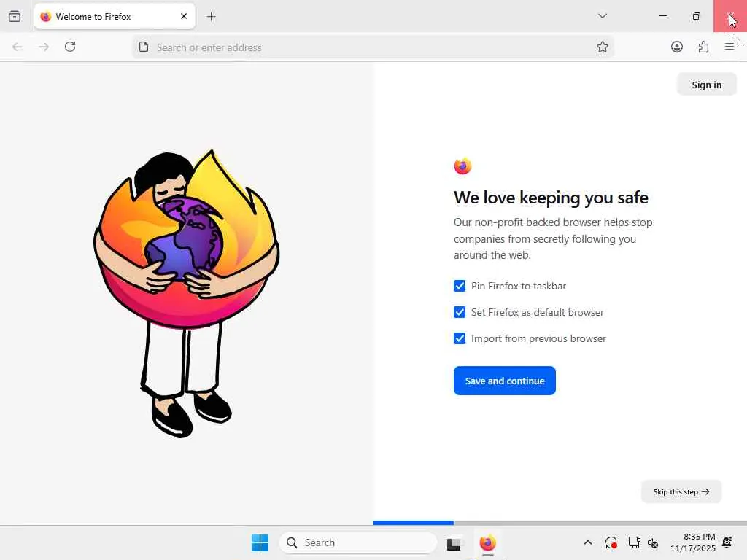The height and width of the screenshot is (560, 747).
Task: Minimize the Firefox window
Action: 662,16
